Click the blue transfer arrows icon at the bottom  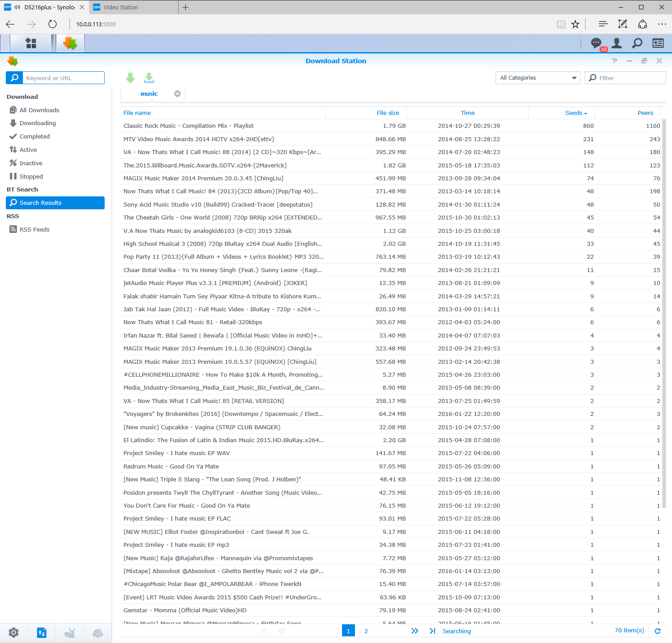point(41,632)
